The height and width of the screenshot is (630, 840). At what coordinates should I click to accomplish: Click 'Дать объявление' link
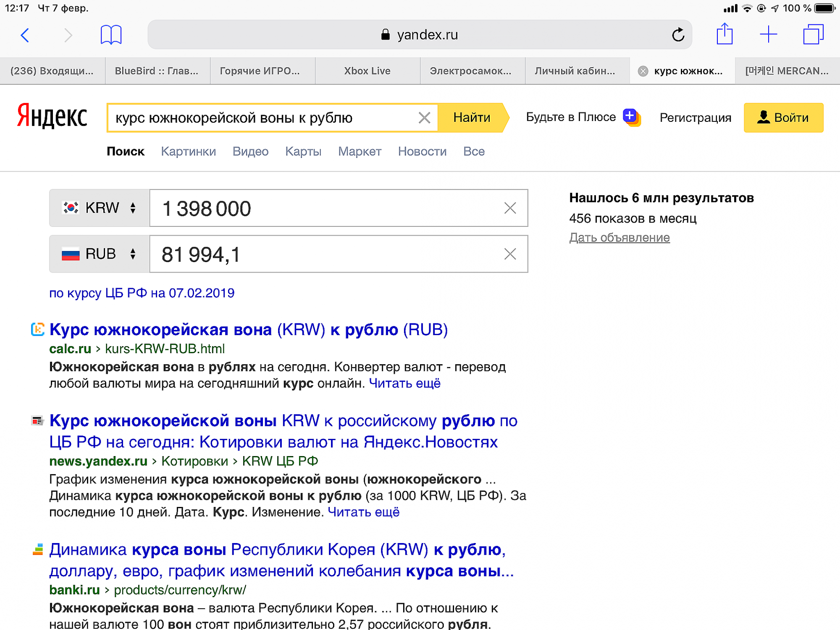pos(619,237)
